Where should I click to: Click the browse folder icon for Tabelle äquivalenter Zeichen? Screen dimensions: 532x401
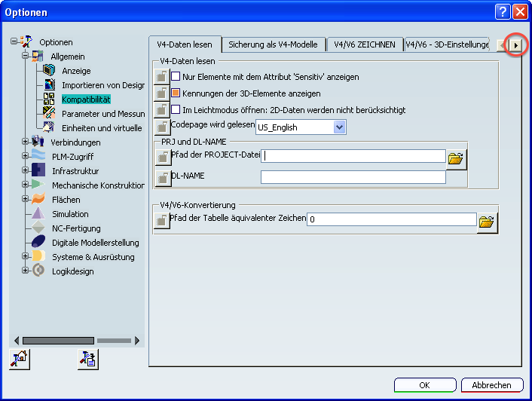tap(487, 221)
